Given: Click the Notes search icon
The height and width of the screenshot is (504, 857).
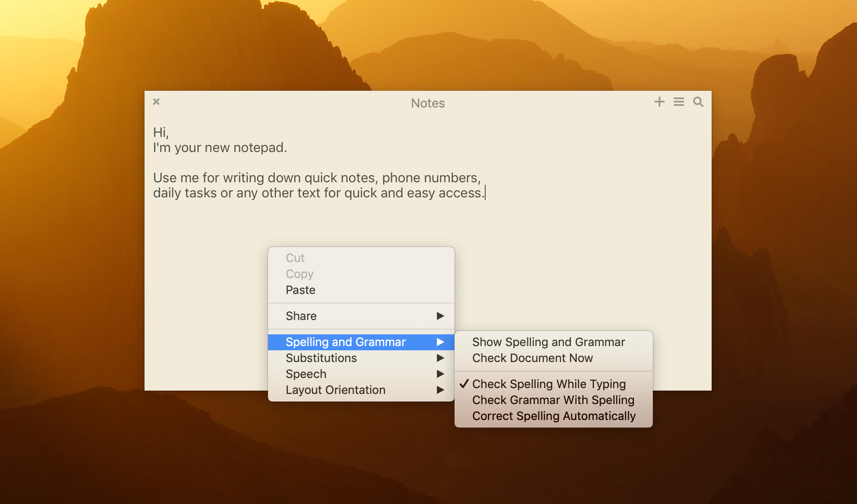Looking at the screenshot, I should pyautogui.click(x=699, y=102).
